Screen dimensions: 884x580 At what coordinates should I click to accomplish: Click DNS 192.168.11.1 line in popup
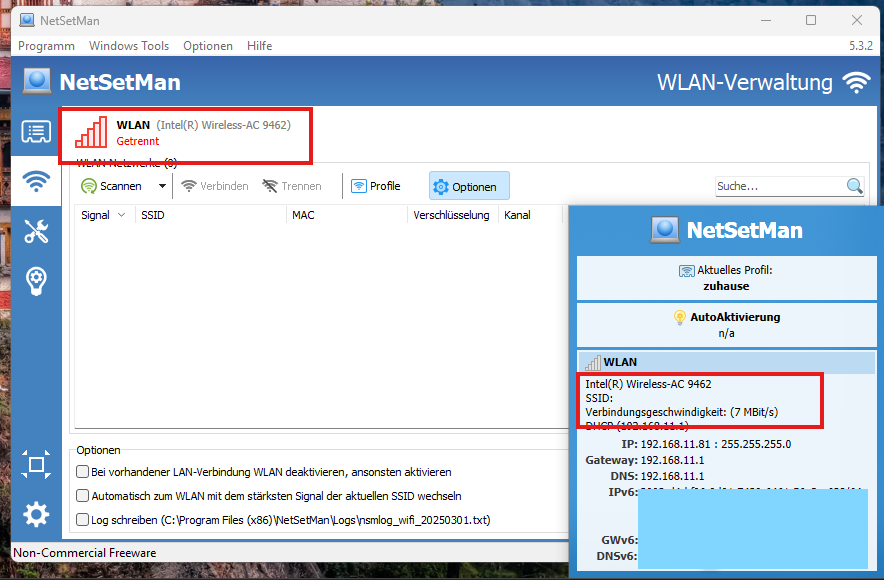coord(657,476)
